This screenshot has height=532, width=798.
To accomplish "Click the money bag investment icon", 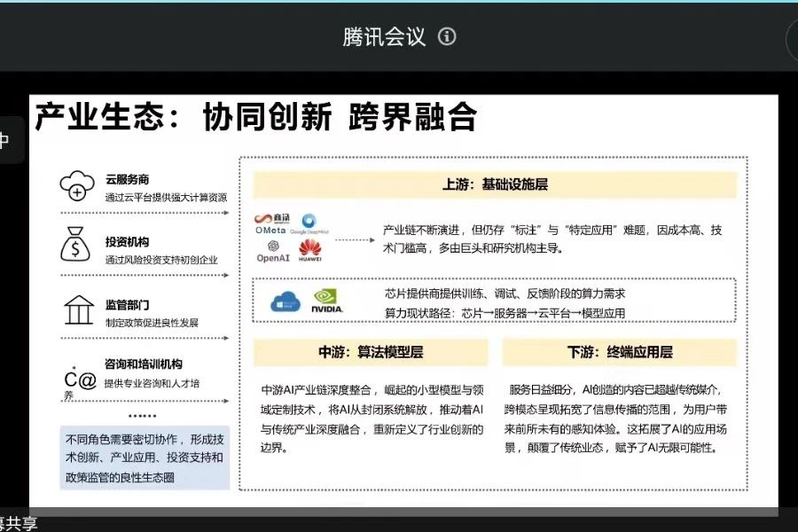I will click(x=75, y=245).
